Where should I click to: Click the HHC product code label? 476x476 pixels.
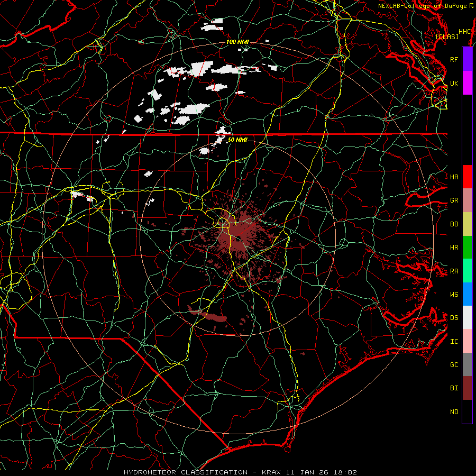(x=465, y=32)
